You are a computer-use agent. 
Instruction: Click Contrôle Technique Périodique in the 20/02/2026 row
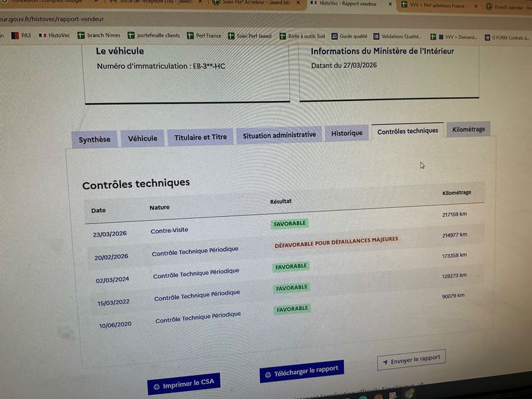click(195, 251)
